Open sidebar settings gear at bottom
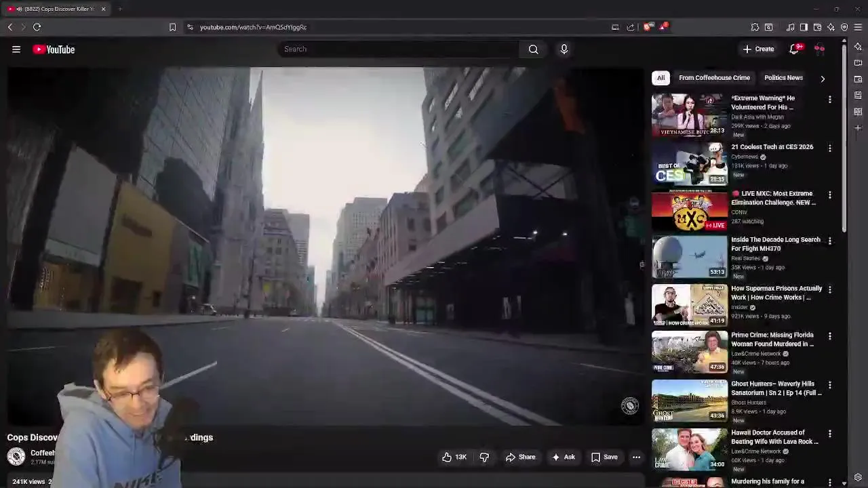 click(x=858, y=477)
